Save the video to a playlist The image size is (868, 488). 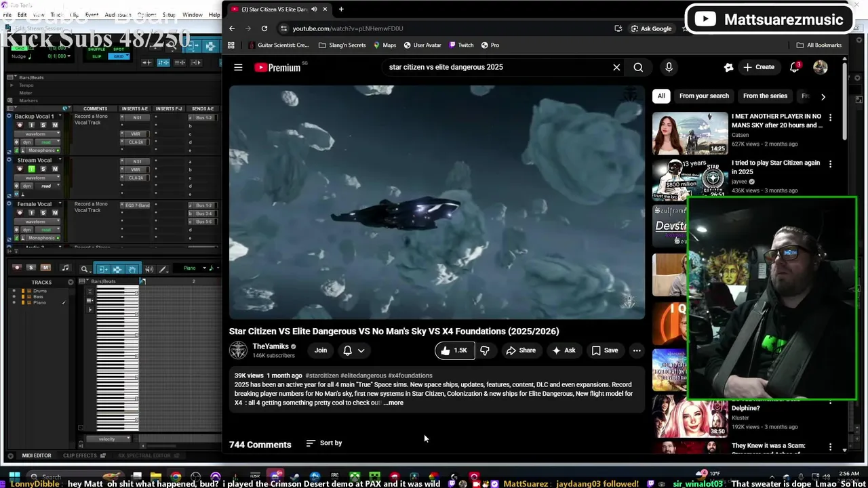coord(605,350)
